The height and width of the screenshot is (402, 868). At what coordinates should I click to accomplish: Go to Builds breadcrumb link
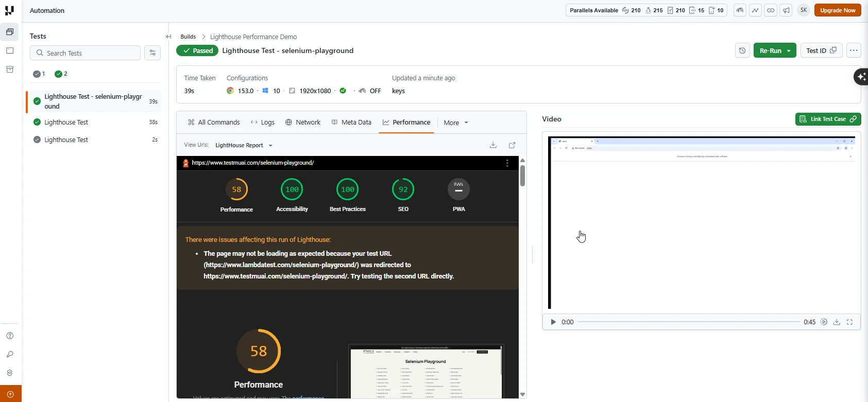[x=188, y=37]
